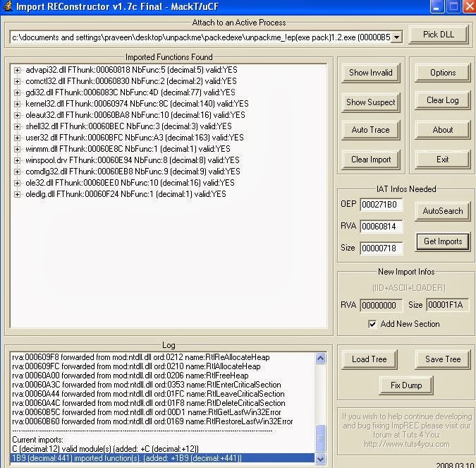The height and width of the screenshot is (468, 476).
Task: Select the RtlEnterCriticalSection log line
Action: [147, 385]
